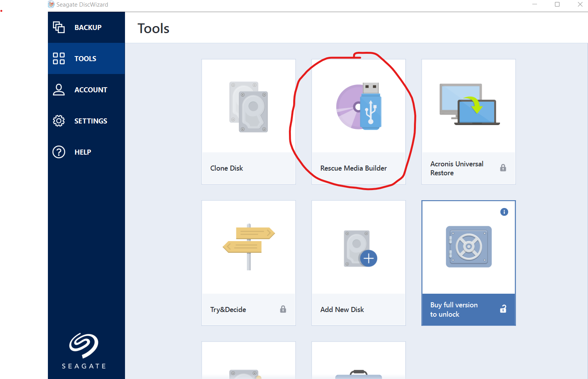
Task: Select Acronis Universal Restore monitor icon
Action: coord(469,104)
